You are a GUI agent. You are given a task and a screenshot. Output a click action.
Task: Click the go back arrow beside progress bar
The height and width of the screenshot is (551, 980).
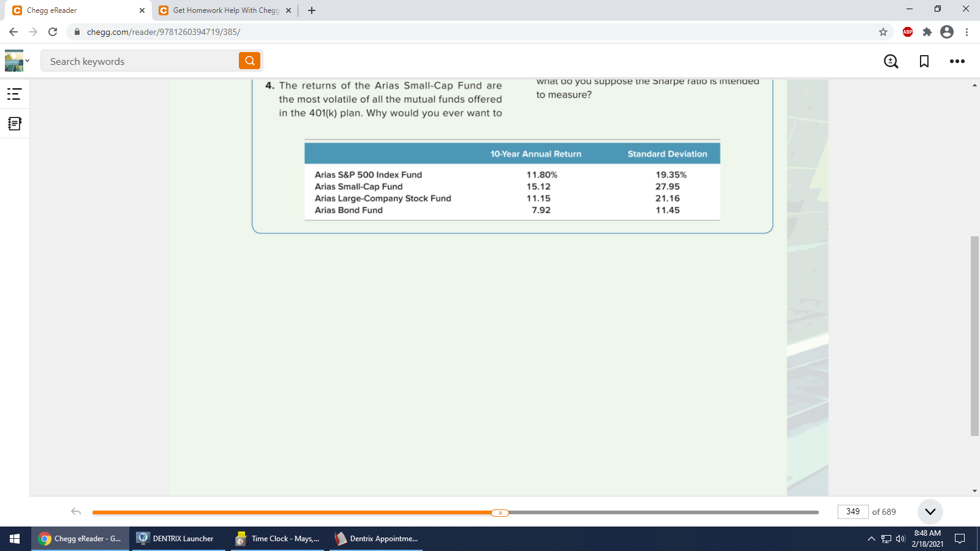pyautogui.click(x=76, y=511)
